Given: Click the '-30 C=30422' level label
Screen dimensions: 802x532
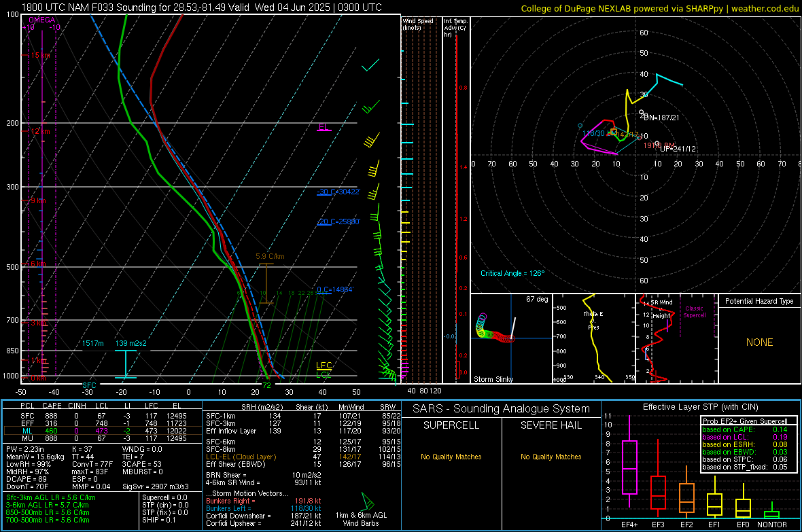Looking at the screenshot, I should coord(338,192).
